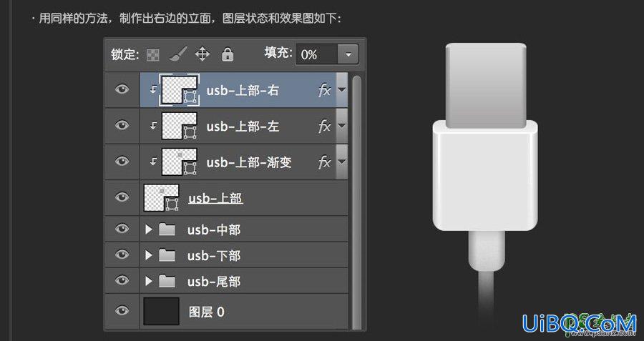Click the 填充 0% value field
The width and height of the screenshot is (644, 341).
click(x=317, y=54)
